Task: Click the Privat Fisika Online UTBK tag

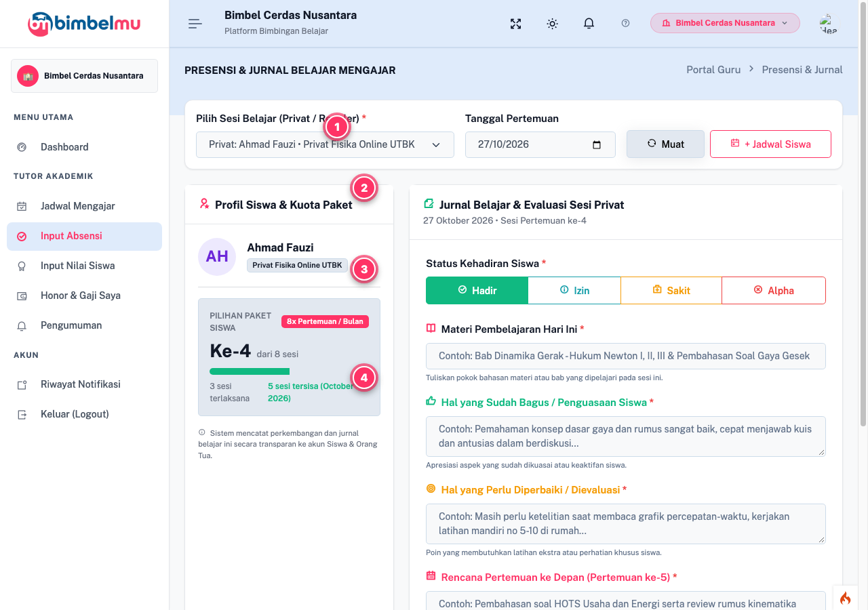Action: (x=297, y=265)
